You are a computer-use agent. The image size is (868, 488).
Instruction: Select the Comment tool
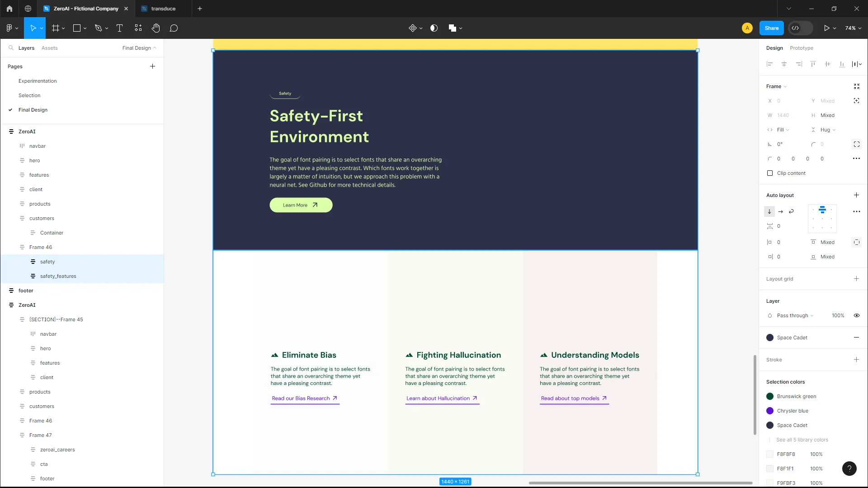tap(174, 28)
